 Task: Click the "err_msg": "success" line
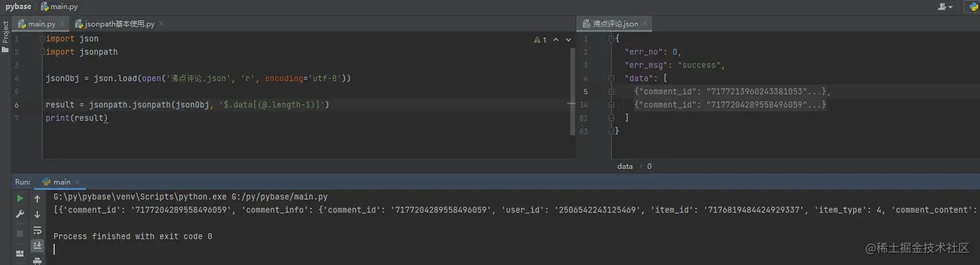(673, 65)
